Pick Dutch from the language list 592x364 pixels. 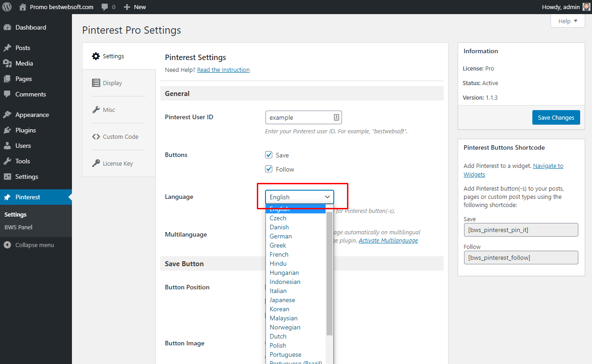296,336
